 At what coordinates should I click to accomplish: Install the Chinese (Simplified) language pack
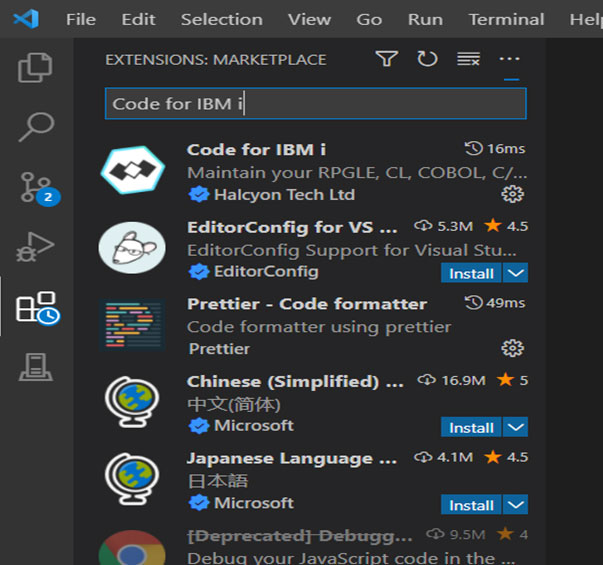tap(471, 427)
